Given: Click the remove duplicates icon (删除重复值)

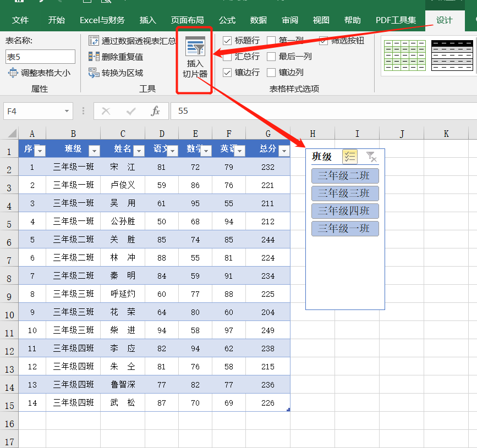Looking at the screenshot, I should 94,57.
